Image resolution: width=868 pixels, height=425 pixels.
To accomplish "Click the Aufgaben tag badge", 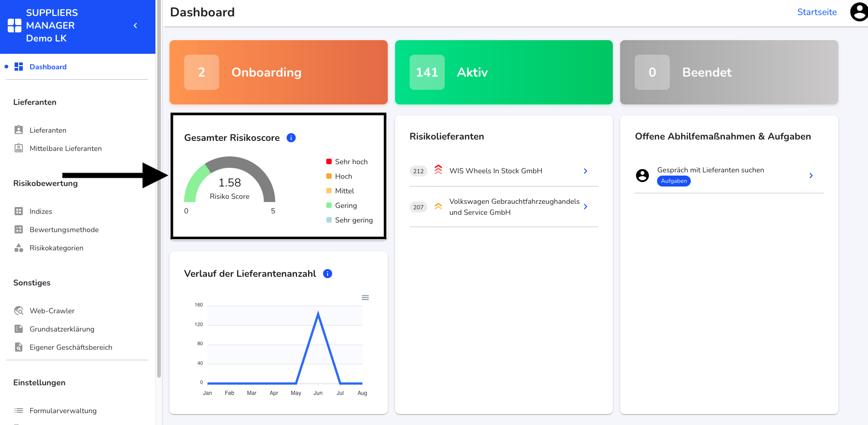I will (674, 181).
